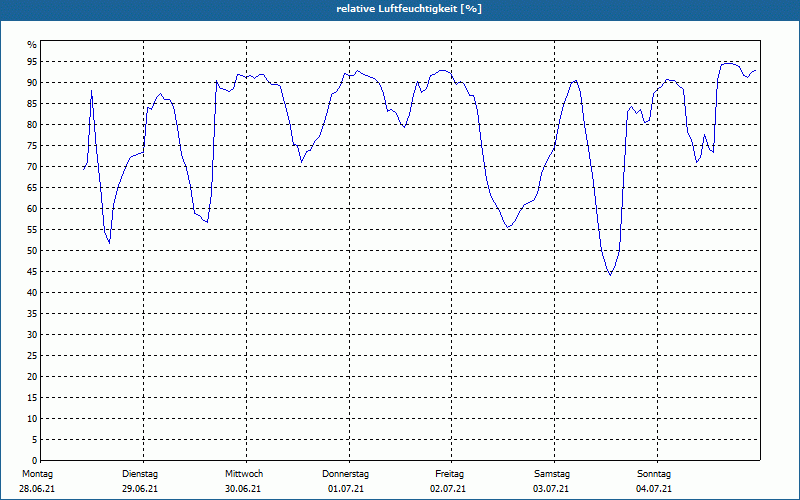Click the y-axis value 10
Viewport: 800px width, 500px height.
click(x=32, y=418)
